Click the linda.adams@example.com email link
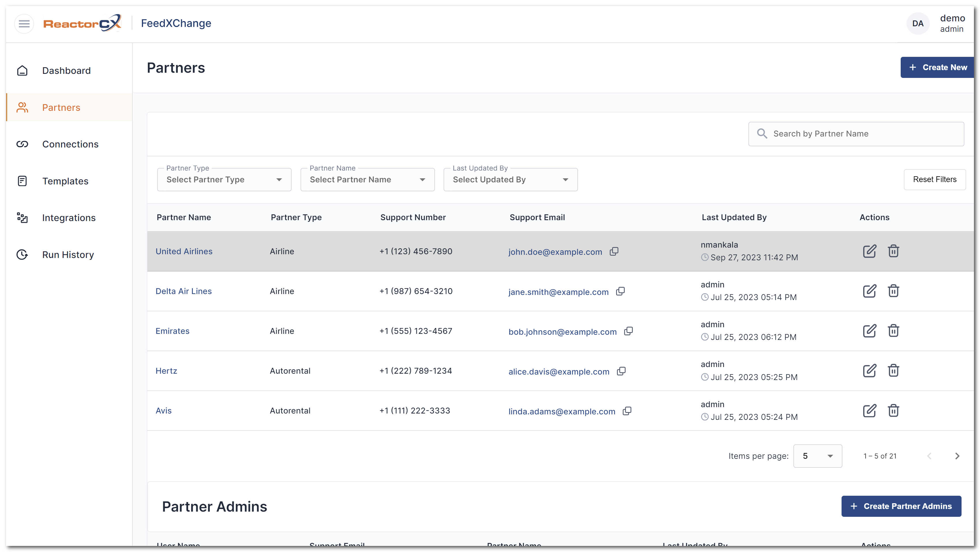This screenshot has width=980, height=552. 562,411
